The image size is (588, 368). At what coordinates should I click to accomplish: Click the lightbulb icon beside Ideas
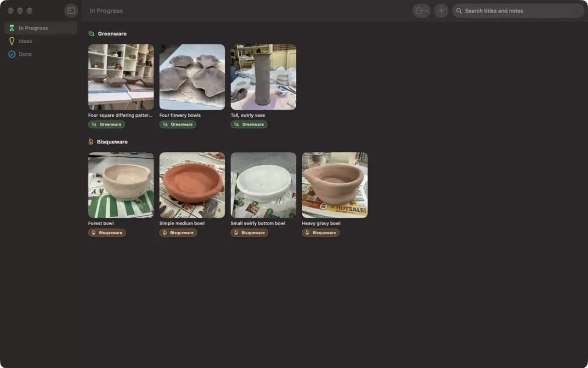(x=12, y=41)
